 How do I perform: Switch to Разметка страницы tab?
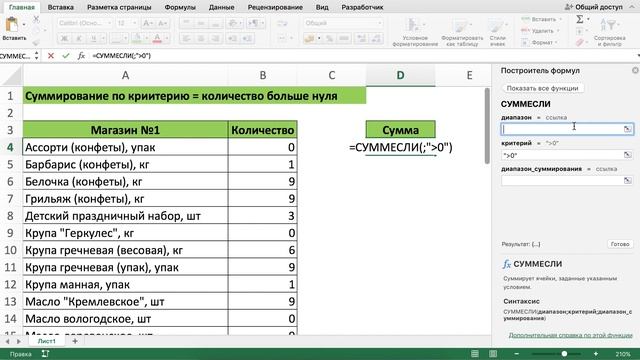119,7
